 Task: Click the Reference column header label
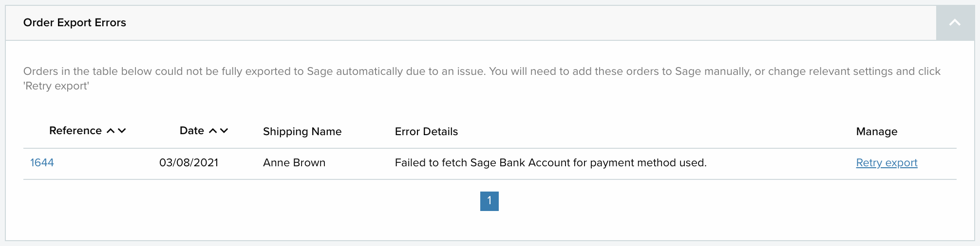[x=75, y=131]
